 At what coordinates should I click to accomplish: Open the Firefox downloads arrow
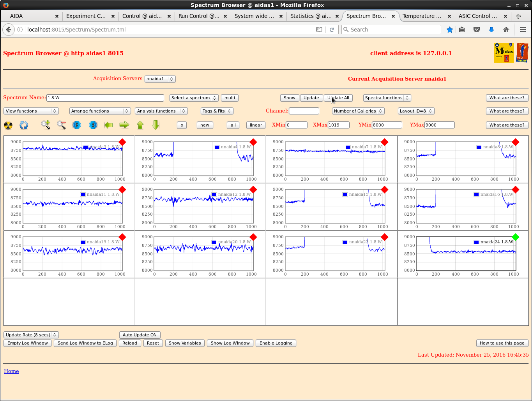click(491, 30)
